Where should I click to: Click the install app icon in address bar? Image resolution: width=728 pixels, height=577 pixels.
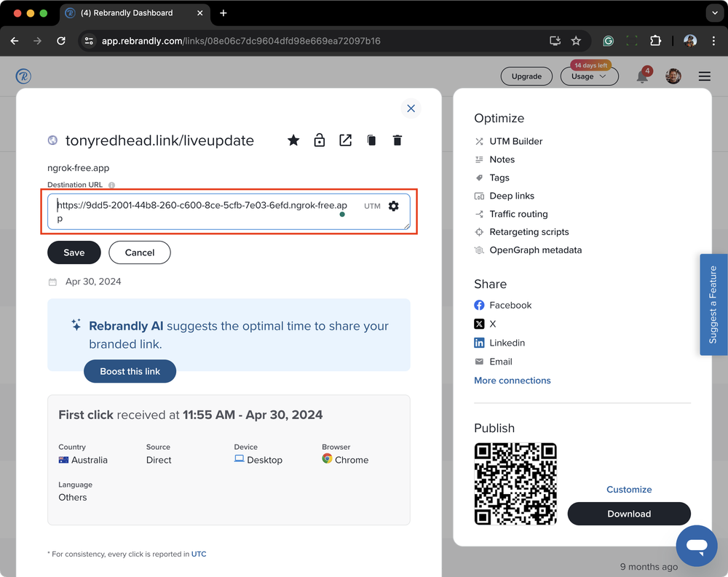(555, 41)
